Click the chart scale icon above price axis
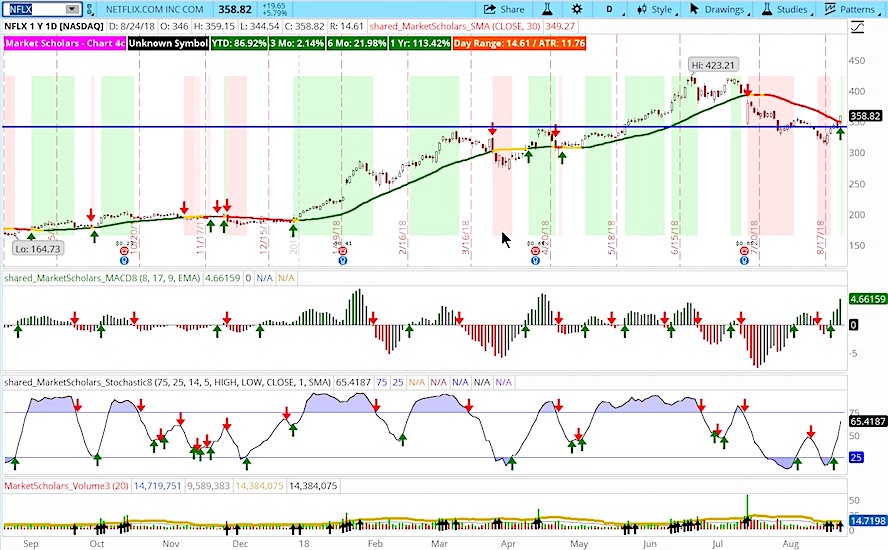The height and width of the screenshot is (550, 888). (858, 27)
